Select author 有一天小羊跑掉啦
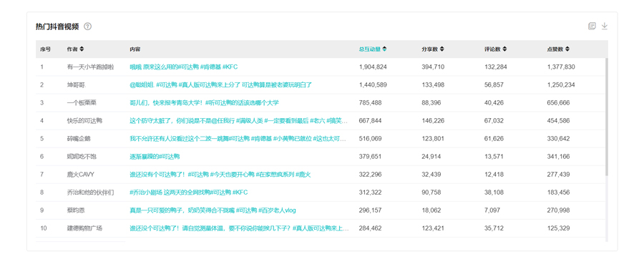Image resolution: width=644 pixels, height=262 pixels. pos(91,67)
